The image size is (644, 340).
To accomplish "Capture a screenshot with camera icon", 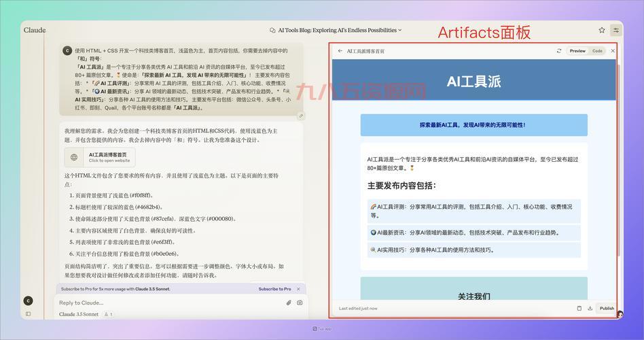I will 300,303.
